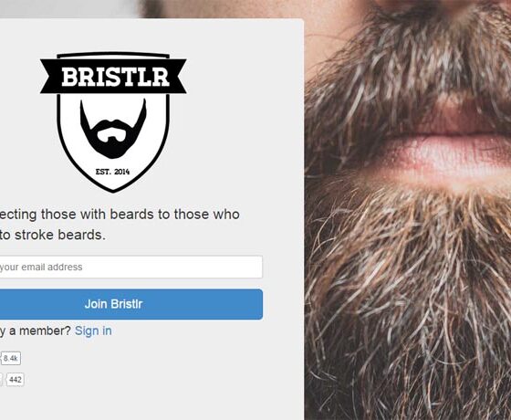
Task: Click the BRISTLR banner in the logo
Action: [113, 77]
